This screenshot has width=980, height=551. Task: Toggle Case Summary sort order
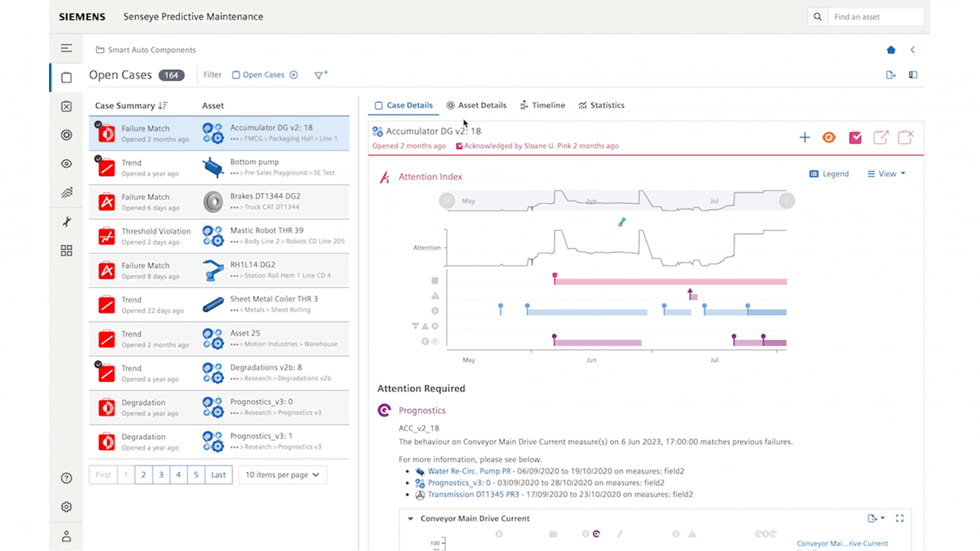(163, 106)
